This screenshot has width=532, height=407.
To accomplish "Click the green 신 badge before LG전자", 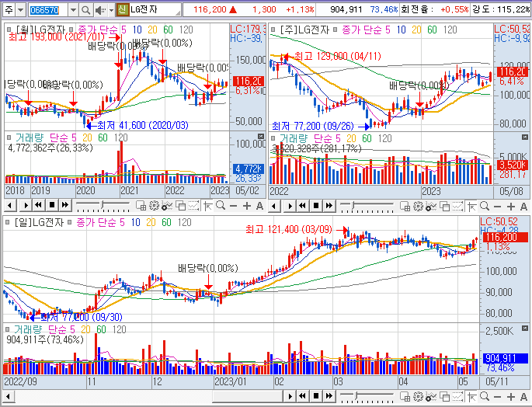I will coord(122,9).
